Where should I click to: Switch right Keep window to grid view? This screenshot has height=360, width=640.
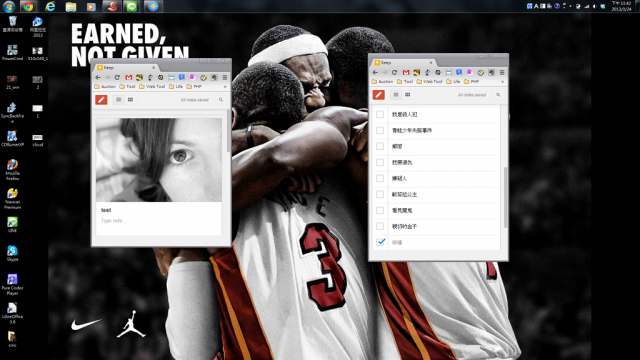pyautogui.click(x=407, y=95)
